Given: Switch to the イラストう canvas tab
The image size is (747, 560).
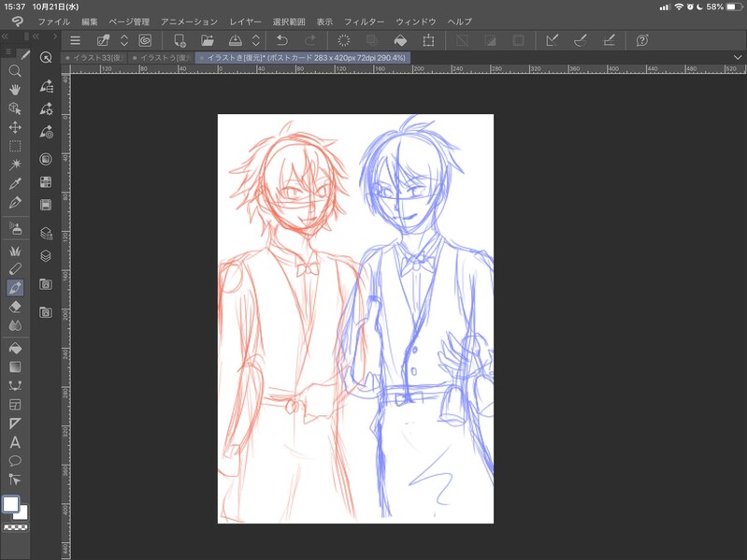Looking at the screenshot, I should (161, 58).
